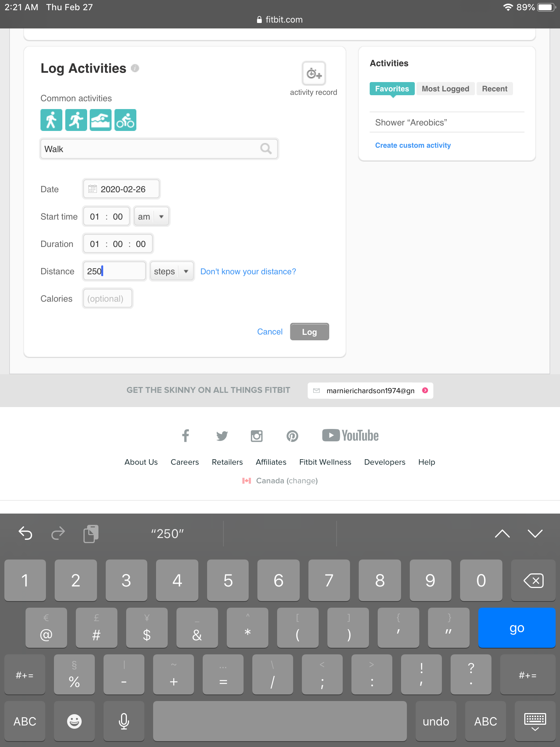
Task: Tap the microphone dictation key
Action: pos(124,721)
